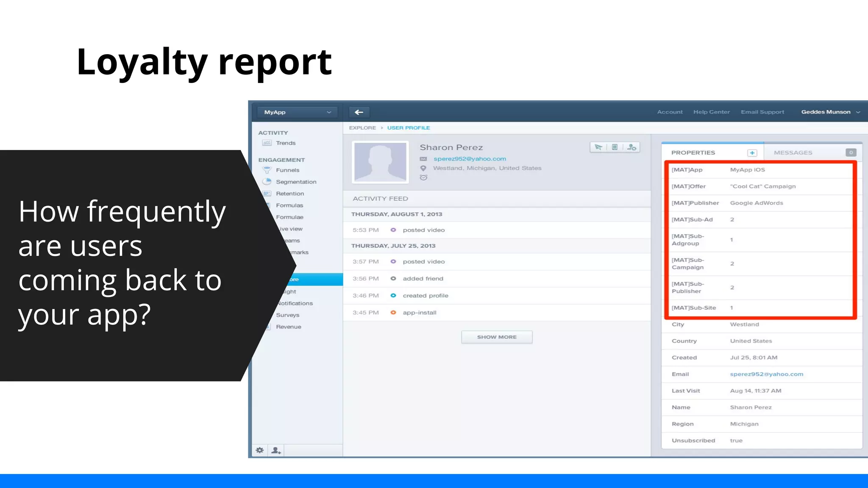Image resolution: width=868 pixels, height=488 pixels.
Task: Click the back arrow button
Action: coord(359,112)
